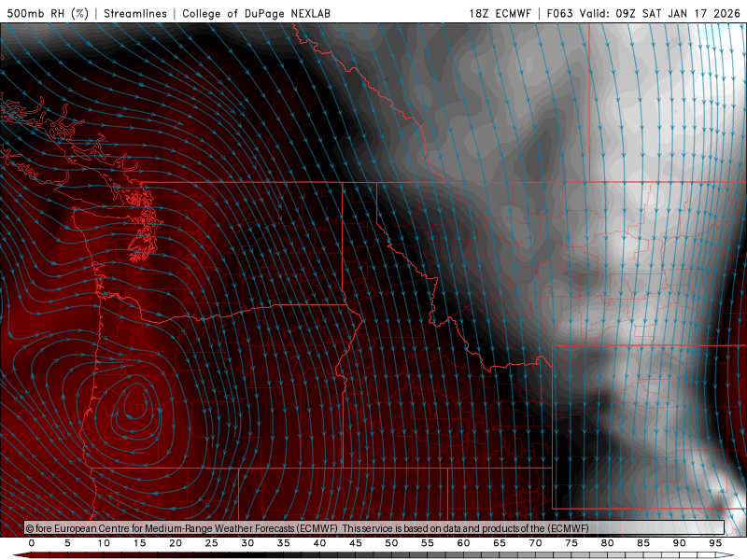The height and width of the screenshot is (560, 747).
Task: Select the "Streamlines" header label
Action: coord(135,13)
